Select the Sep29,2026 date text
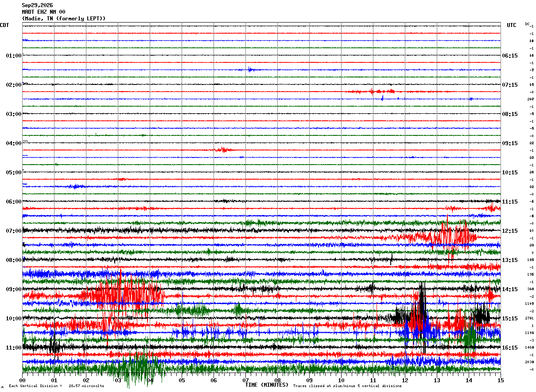 [37, 5]
